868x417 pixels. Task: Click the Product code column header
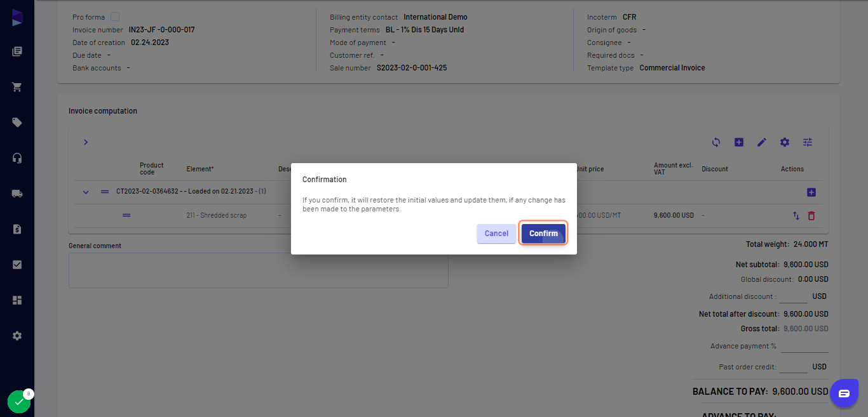pos(152,169)
